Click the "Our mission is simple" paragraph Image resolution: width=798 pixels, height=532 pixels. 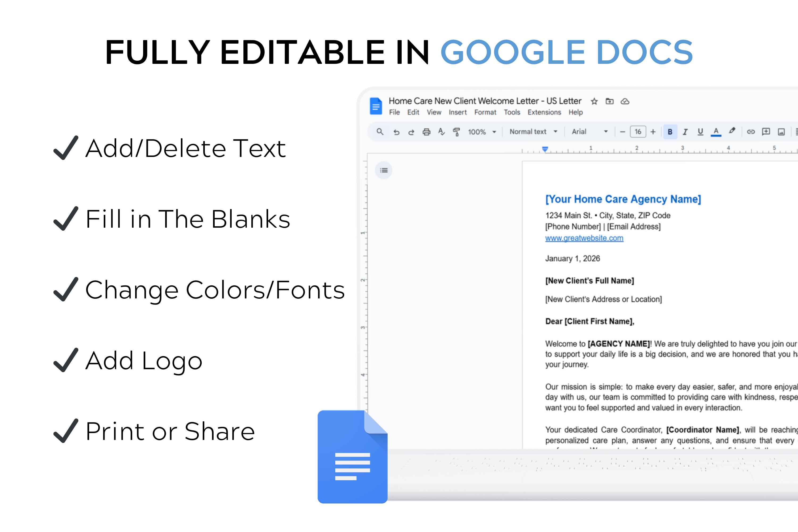[x=671, y=397]
